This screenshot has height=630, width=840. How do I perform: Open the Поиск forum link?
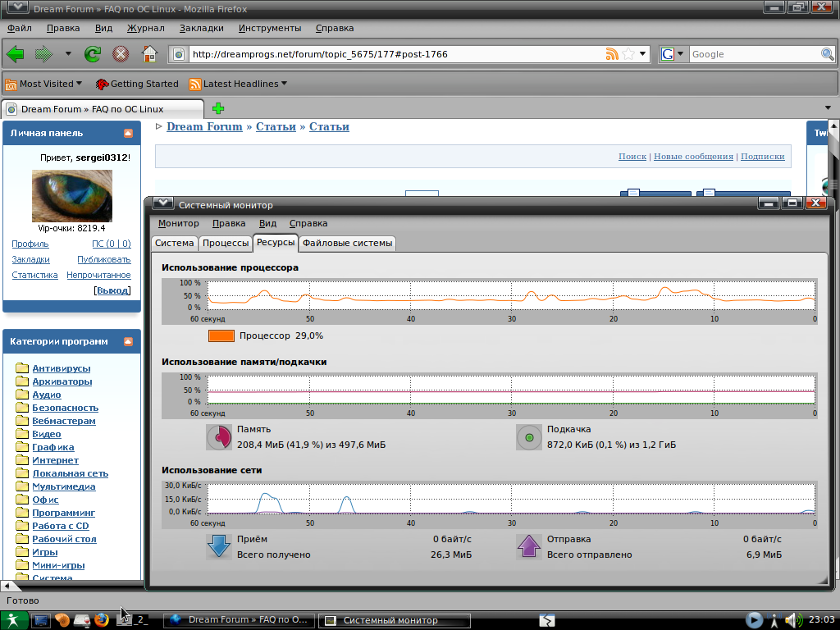pyautogui.click(x=632, y=157)
